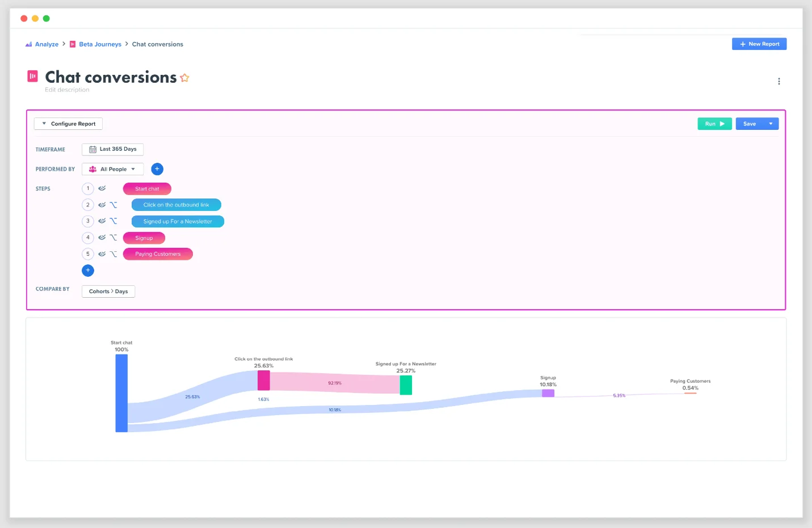Screen dimensions: 812x528
Task: Run the report
Action: (714, 124)
